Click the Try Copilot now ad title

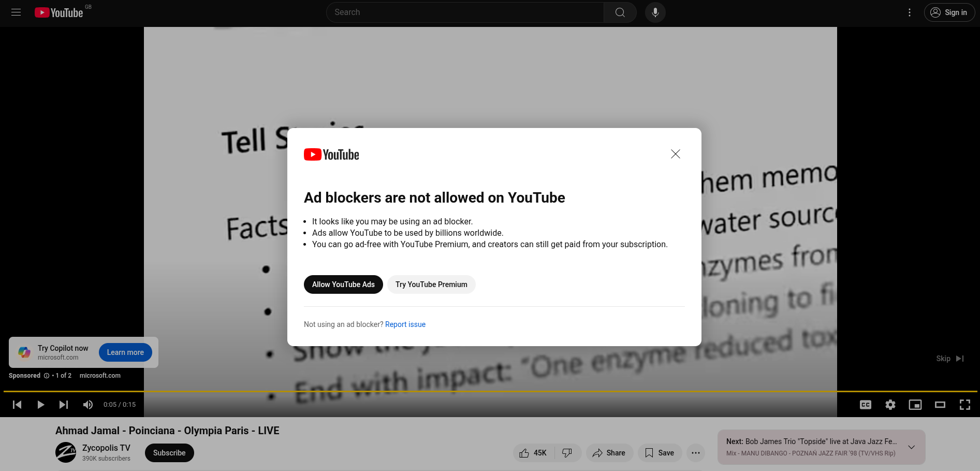click(x=63, y=348)
